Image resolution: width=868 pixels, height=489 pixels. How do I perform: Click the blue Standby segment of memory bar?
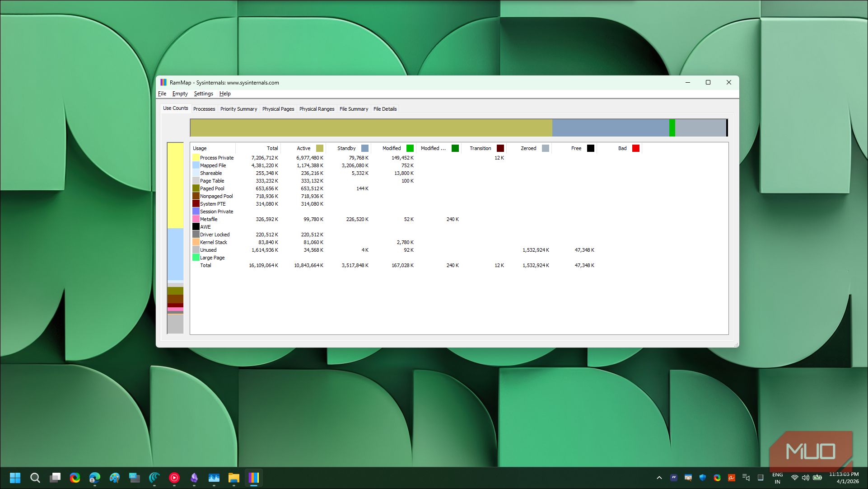611,128
